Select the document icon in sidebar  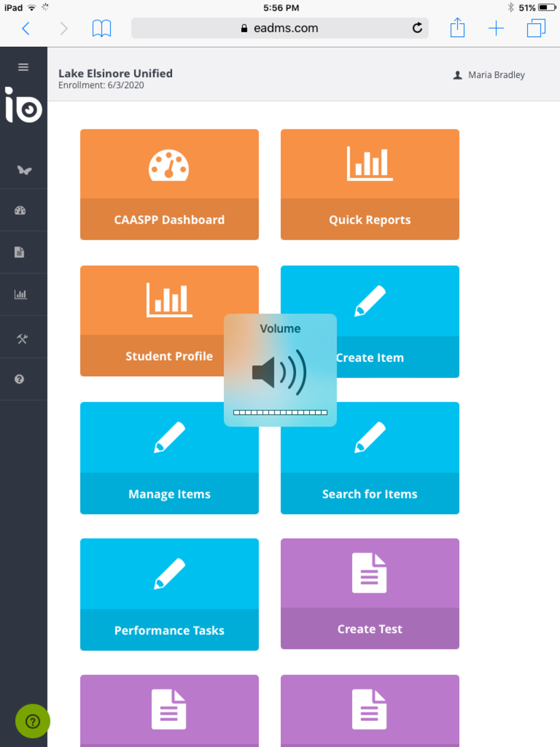(19, 252)
